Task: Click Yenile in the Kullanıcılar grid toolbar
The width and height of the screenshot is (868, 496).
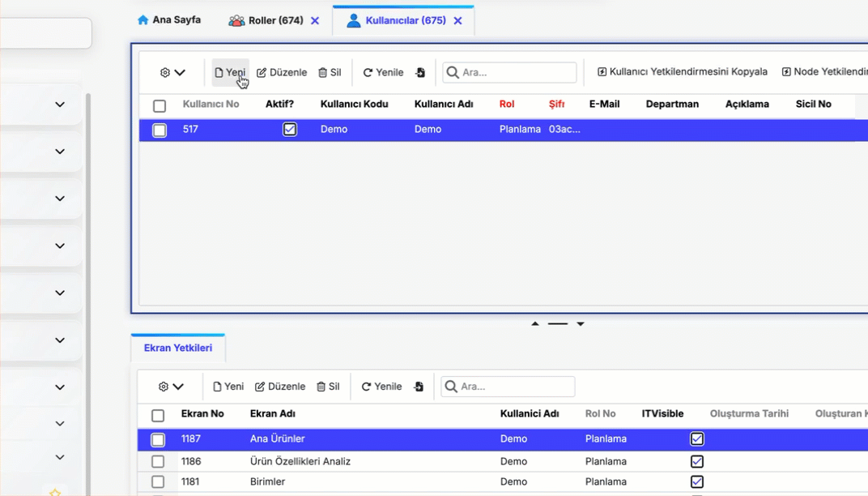Action: point(383,73)
